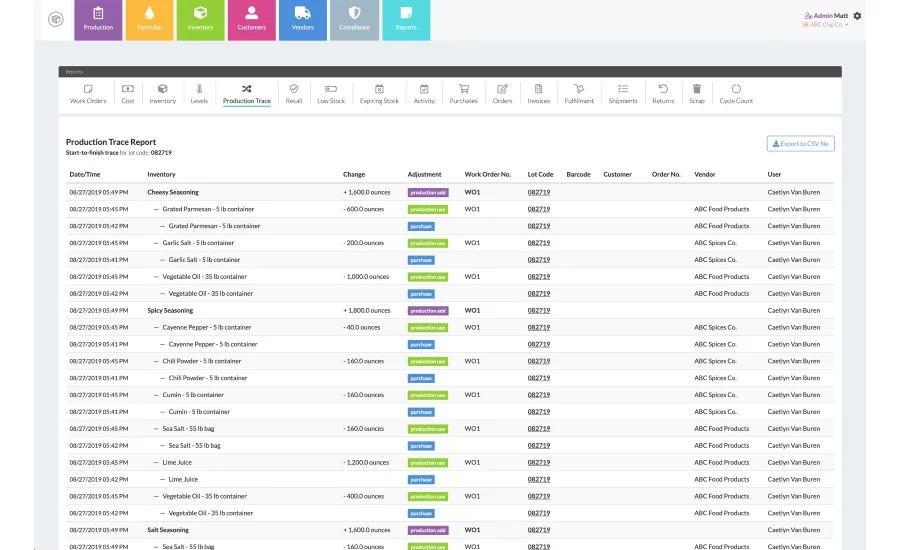Switch to the Production module tab

(x=98, y=19)
